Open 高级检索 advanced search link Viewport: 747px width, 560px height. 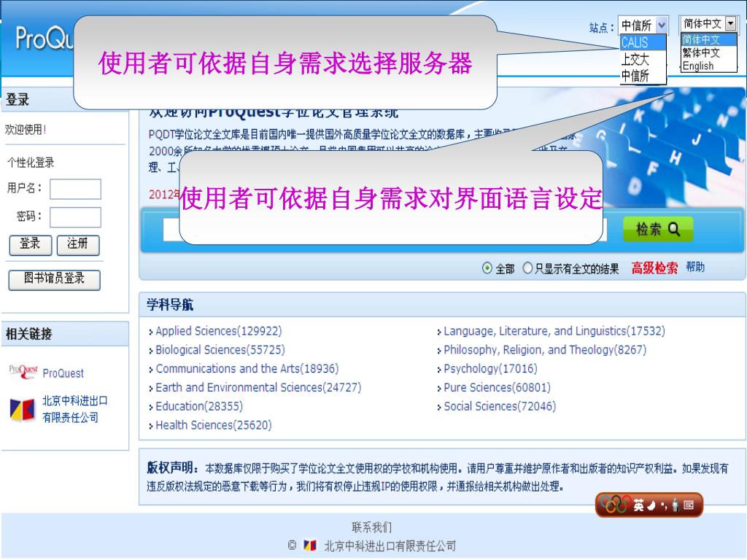[654, 268]
